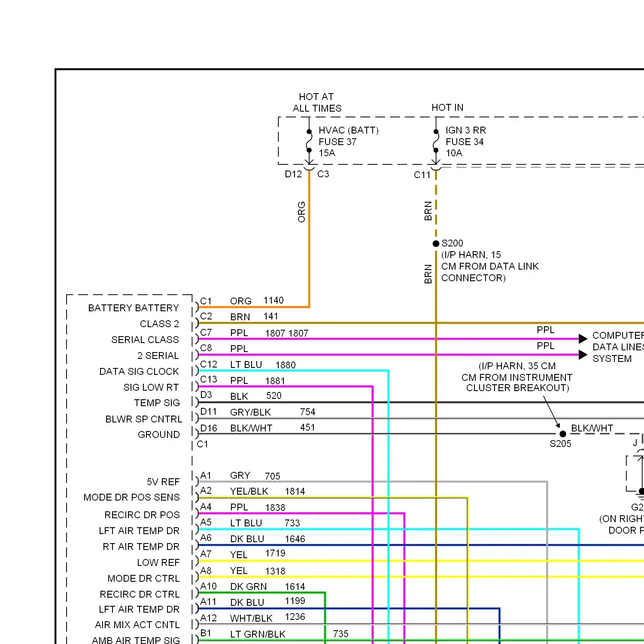The width and height of the screenshot is (644, 644).
Task: Click the 735 circuit number at B1 wire
Action: [x=341, y=634]
